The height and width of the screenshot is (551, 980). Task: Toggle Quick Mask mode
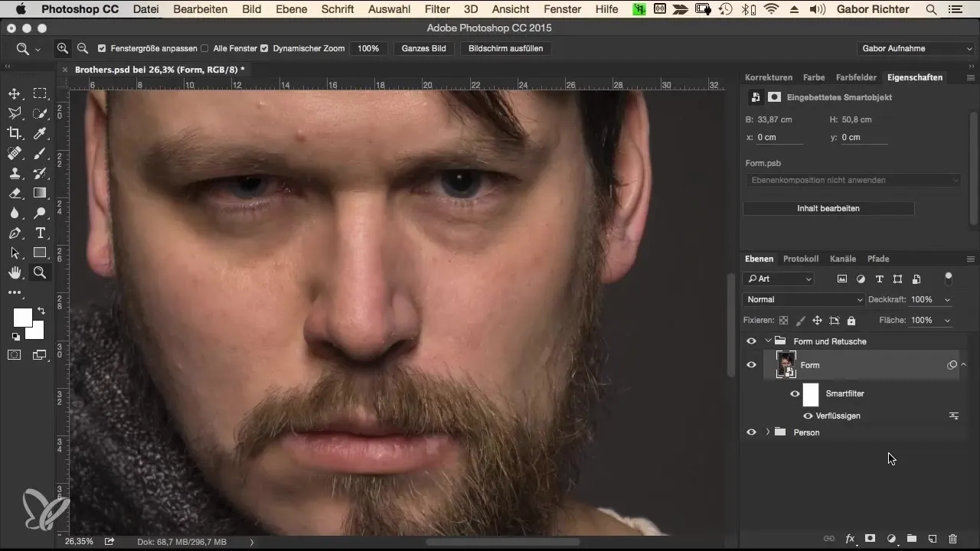(15, 354)
